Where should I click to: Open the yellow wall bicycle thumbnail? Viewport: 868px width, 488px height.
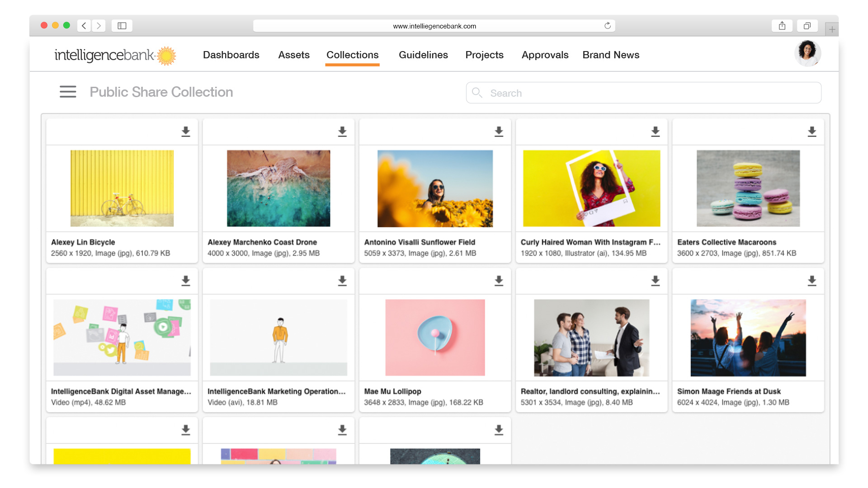(122, 188)
